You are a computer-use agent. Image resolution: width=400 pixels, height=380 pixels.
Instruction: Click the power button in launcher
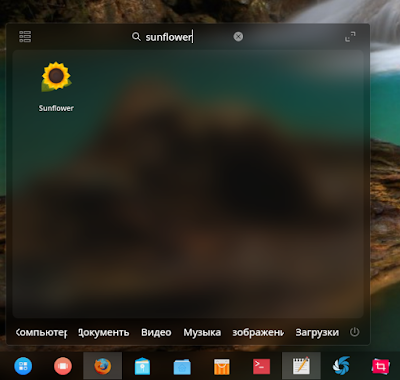pyautogui.click(x=354, y=332)
